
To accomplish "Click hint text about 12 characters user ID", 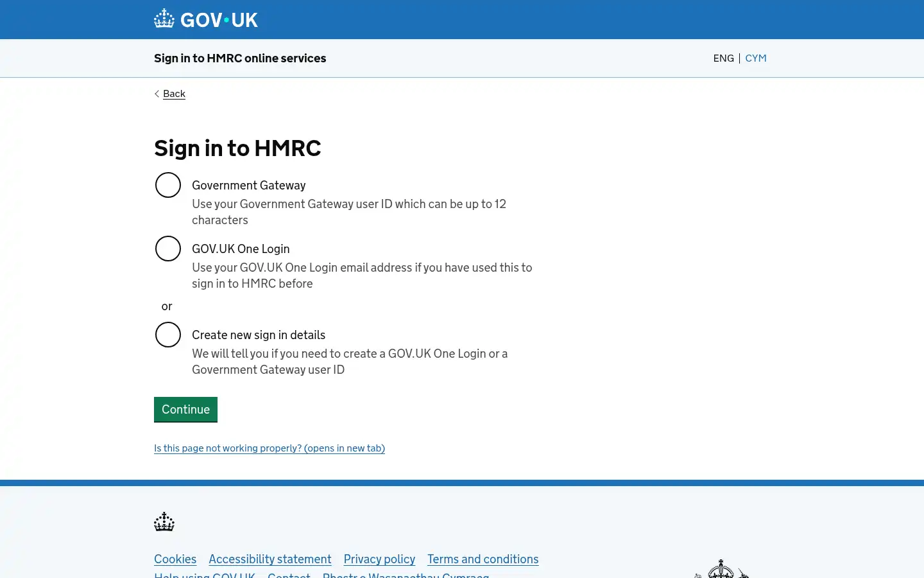I will click(349, 212).
